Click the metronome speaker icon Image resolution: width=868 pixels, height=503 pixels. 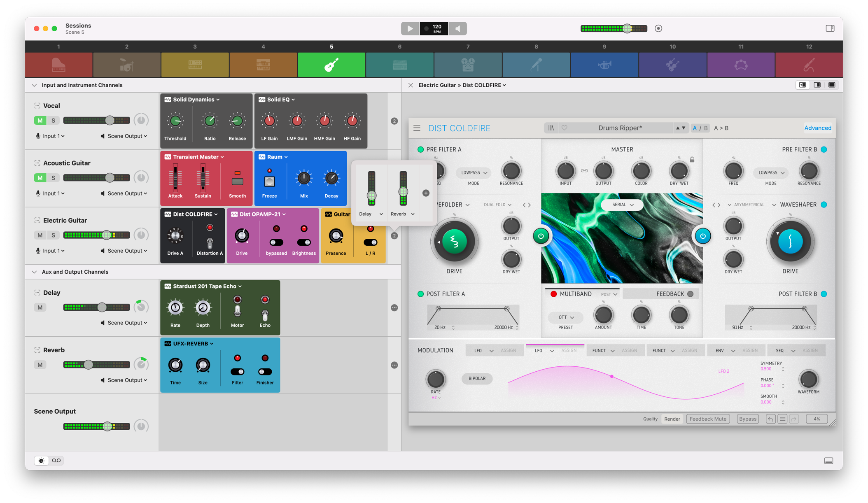coord(458,28)
